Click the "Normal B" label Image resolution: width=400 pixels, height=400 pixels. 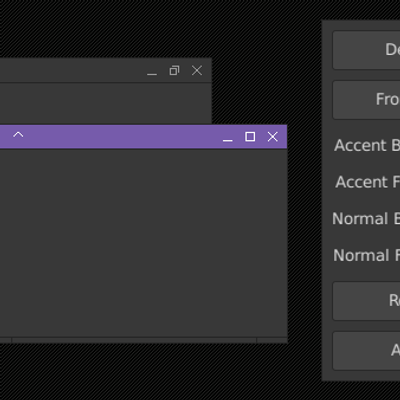[366, 219]
